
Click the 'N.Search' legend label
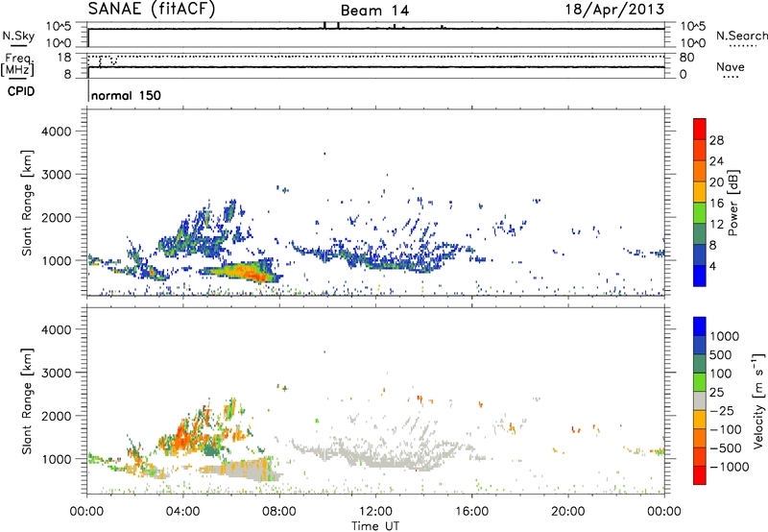[741, 36]
